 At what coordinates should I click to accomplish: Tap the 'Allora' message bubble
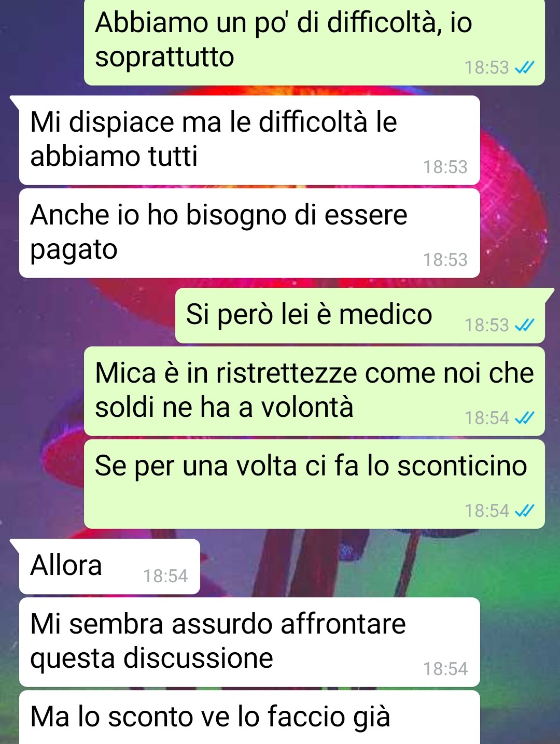[109, 566]
